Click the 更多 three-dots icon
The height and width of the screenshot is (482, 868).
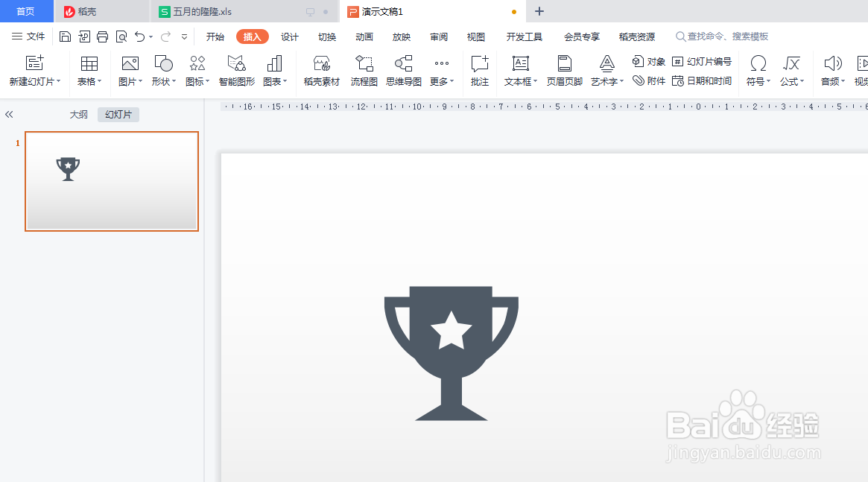[441, 63]
